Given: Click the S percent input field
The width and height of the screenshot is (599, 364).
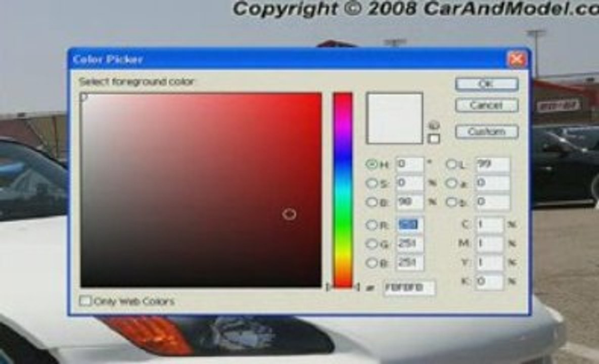Looking at the screenshot, I should tap(410, 184).
